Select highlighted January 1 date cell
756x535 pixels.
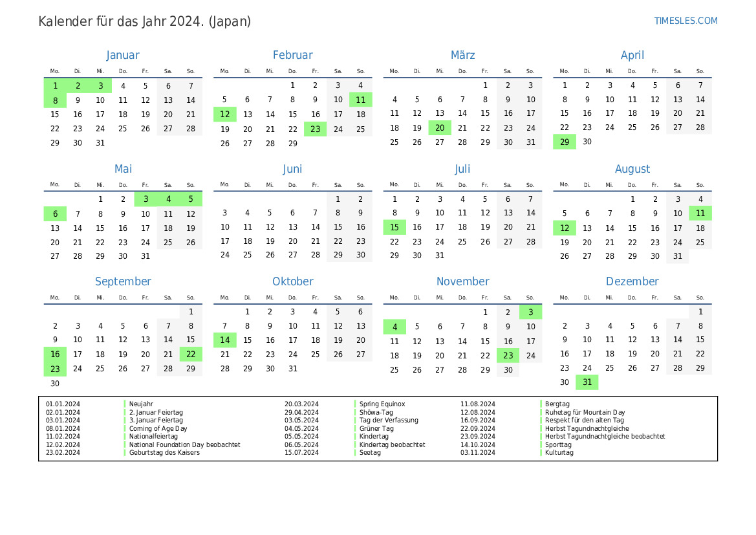point(55,85)
